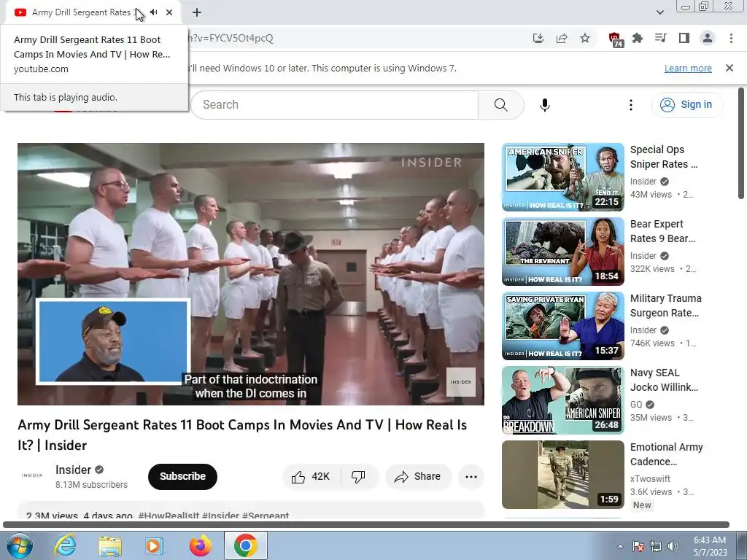Click the Sign in button
The width and height of the screenshot is (747, 560).
click(x=686, y=105)
